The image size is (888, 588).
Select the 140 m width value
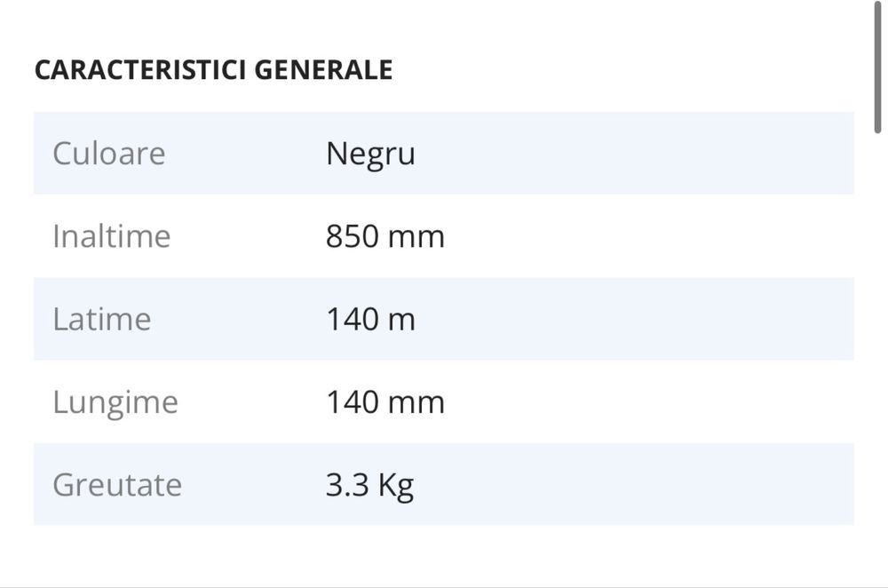370,319
